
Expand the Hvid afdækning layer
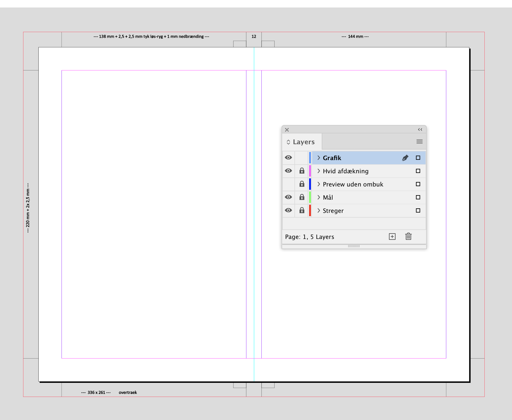(x=319, y=171)
